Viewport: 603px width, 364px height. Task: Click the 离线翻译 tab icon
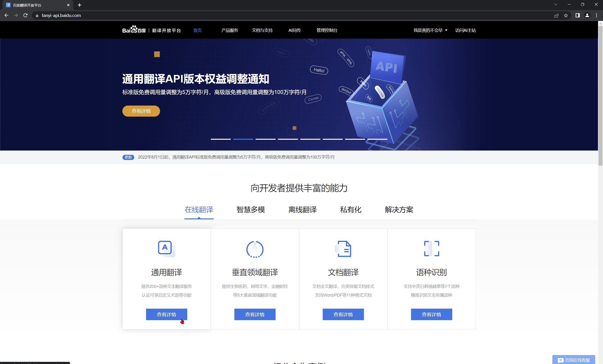(x=302, y=210)
